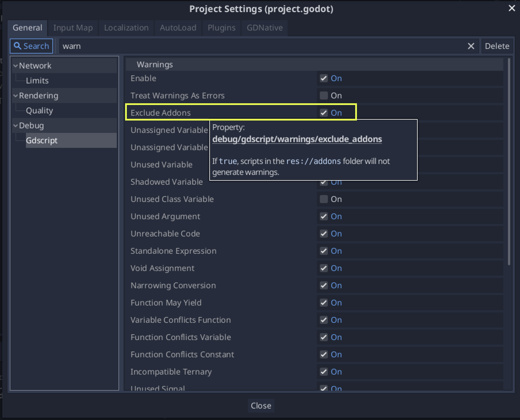Click the Incompatible Ternary label
Screen dimensions: 520x420
[171, 372]
